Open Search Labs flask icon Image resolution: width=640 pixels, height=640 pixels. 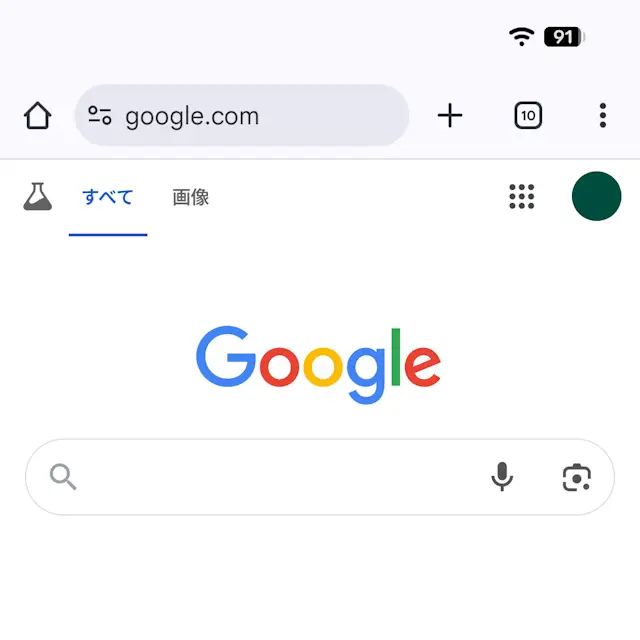click(38, 196)
